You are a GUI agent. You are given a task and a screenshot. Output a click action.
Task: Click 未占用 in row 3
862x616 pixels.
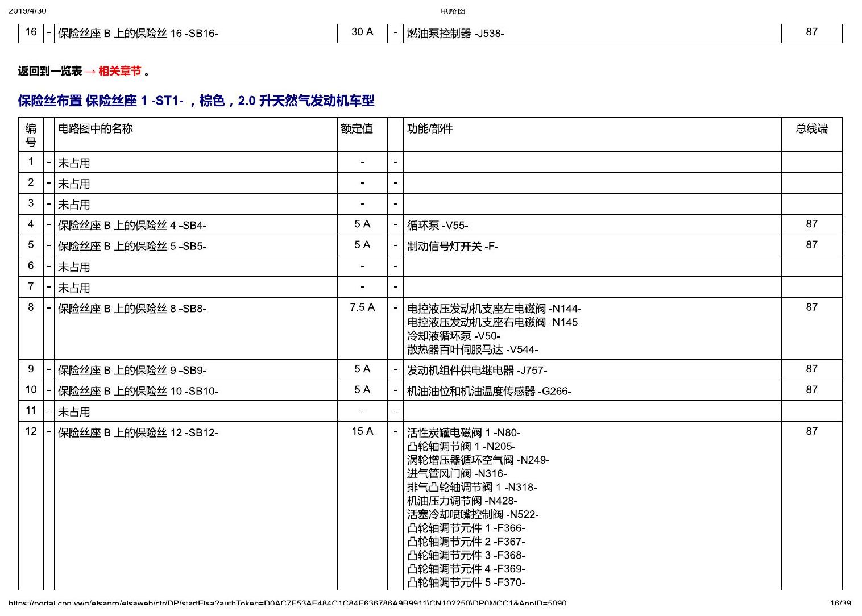pos(74,205)
